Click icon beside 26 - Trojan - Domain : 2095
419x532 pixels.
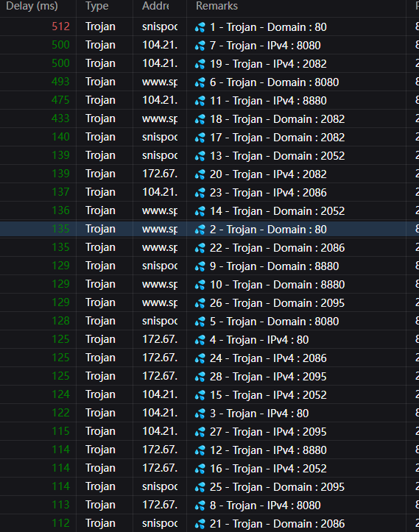(200, 303)
